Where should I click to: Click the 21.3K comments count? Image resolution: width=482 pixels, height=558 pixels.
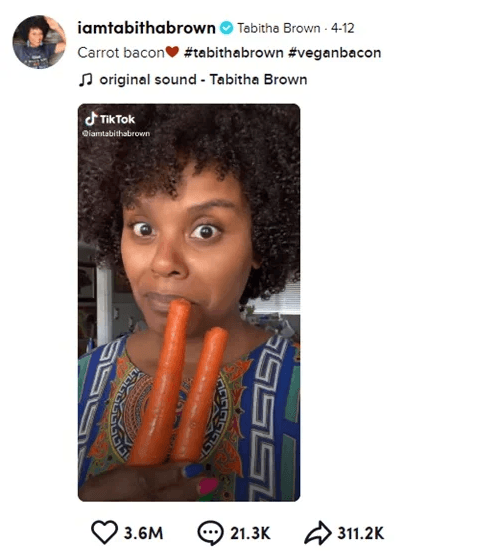tap(250, 533)
